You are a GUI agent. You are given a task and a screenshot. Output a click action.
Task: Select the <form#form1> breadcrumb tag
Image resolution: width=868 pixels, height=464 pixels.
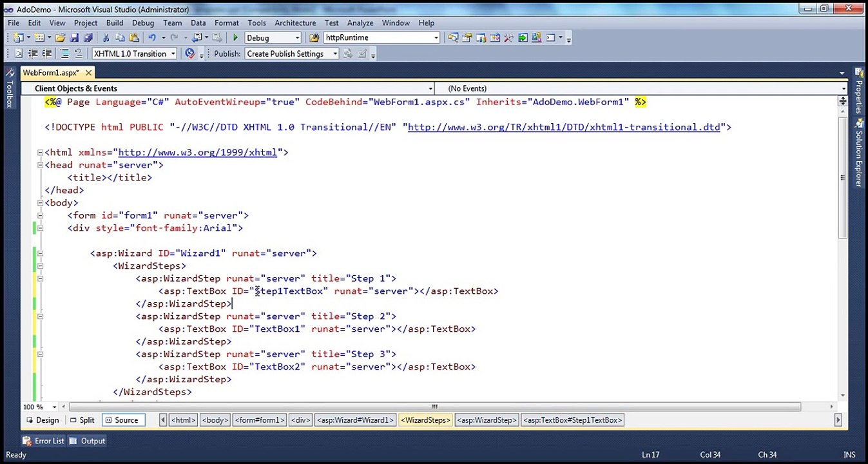pos(260,420)
